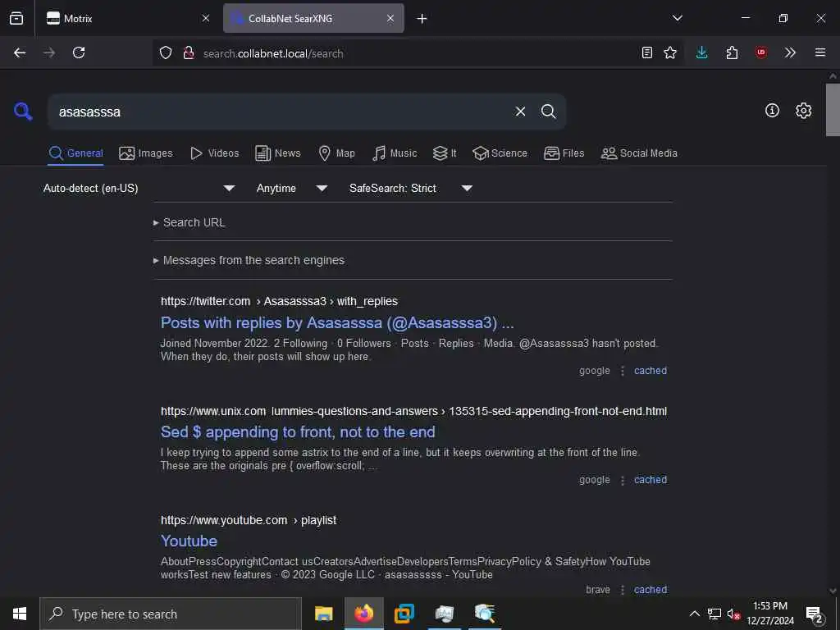Open a new browser tab
The height and width of the screenshot is (630, 840).
[x=422, y=19]
